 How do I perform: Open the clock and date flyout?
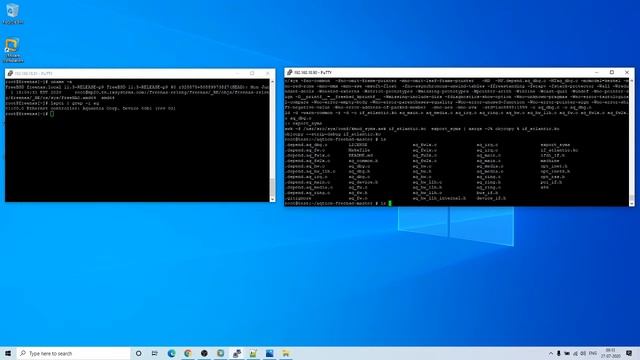pyautogui.click(x=610, y=353)
